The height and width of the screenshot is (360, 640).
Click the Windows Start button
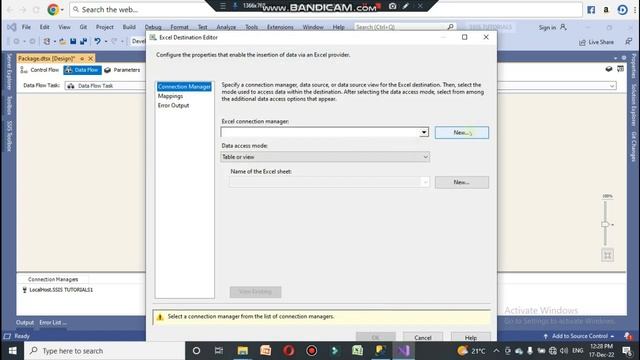[12, 351]
